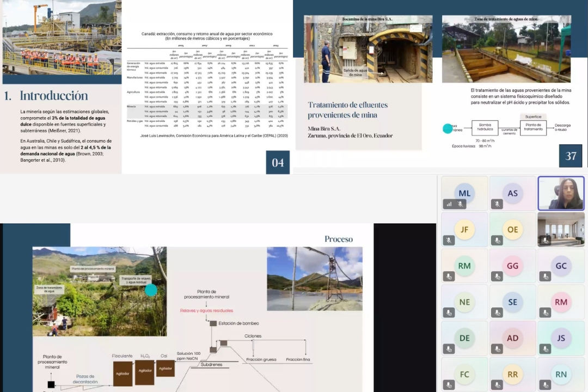
Task: Click the 'Proceso' slide heading
Action: coord(338,239)
